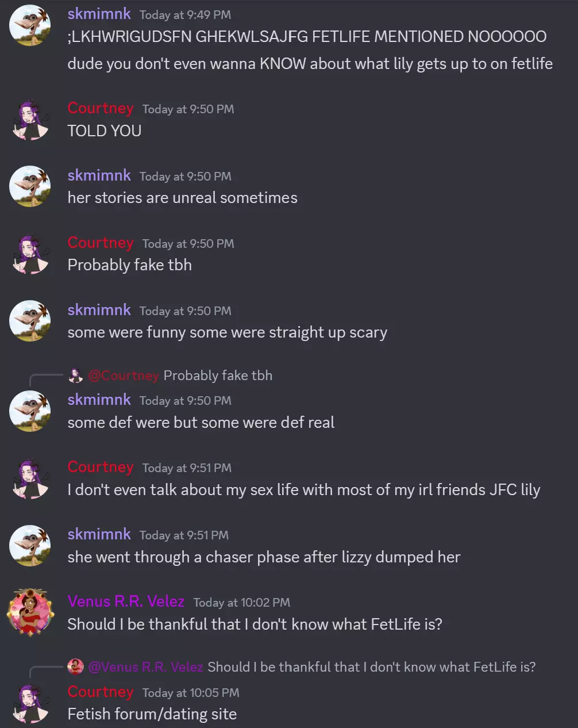Open skmimnk's avatar on the FETLIFE MENTIONED message

tap(30, 25)
